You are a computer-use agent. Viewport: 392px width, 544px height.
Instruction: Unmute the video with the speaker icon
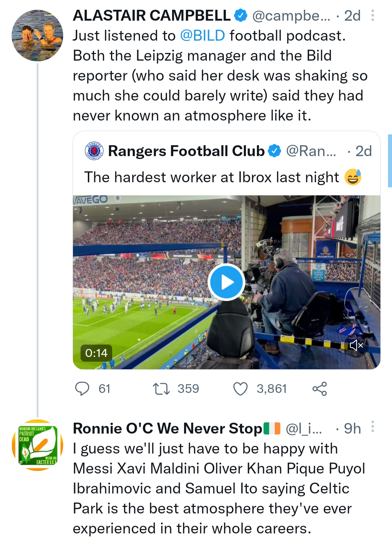pos(356,345)
